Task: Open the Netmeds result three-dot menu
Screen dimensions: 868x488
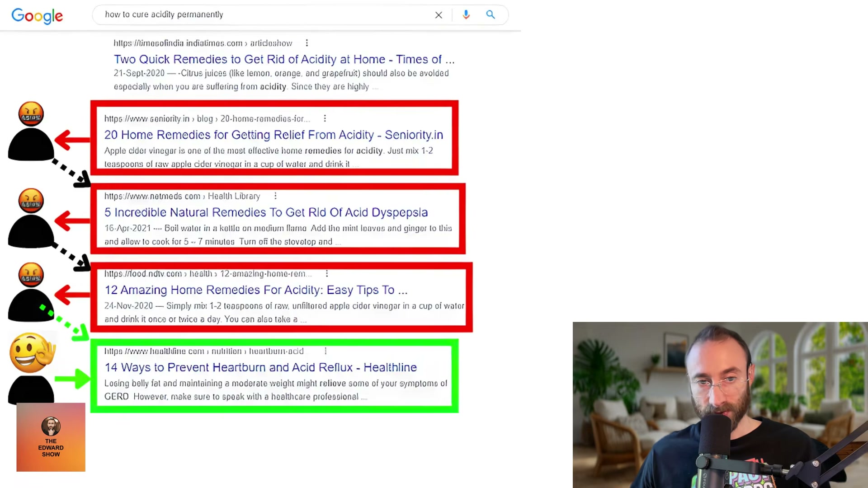Action: pyautogui.click(x=275, y=196)
